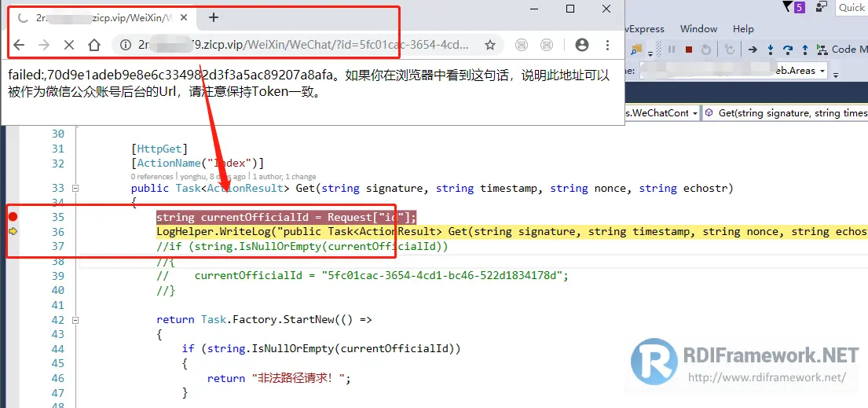Open 'yonghu, 8 days ago' CodeLens link

point(212,176)
